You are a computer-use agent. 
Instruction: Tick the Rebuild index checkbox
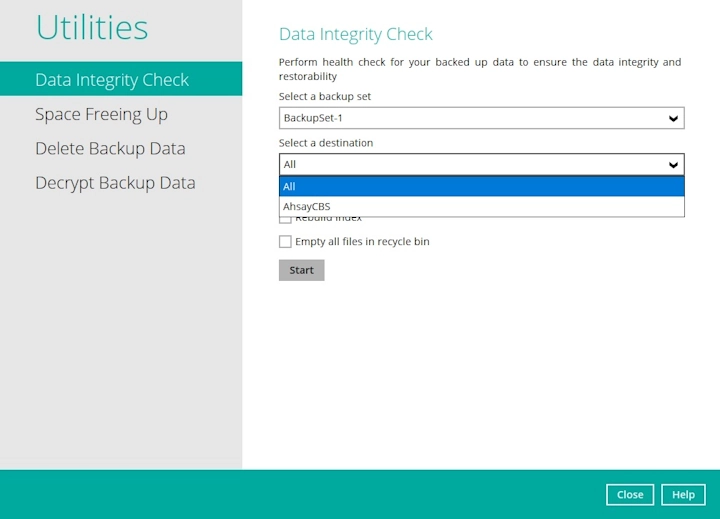coord(285,219)
